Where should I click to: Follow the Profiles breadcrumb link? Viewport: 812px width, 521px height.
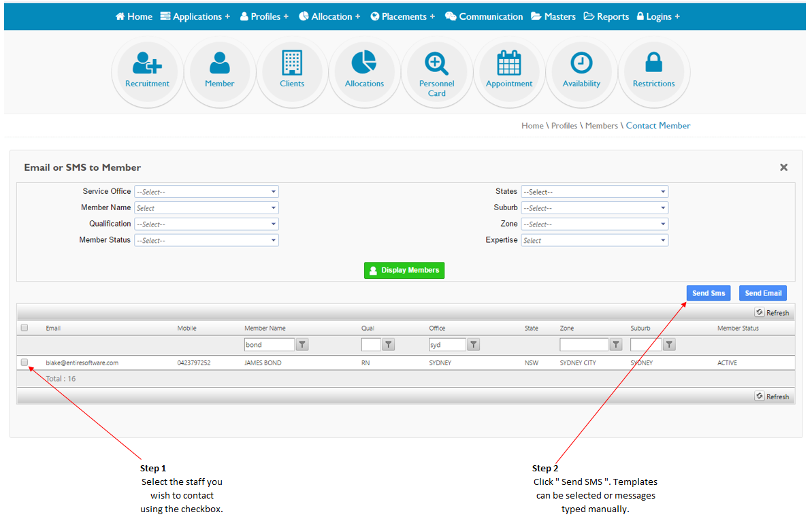(x=564, y=126)
